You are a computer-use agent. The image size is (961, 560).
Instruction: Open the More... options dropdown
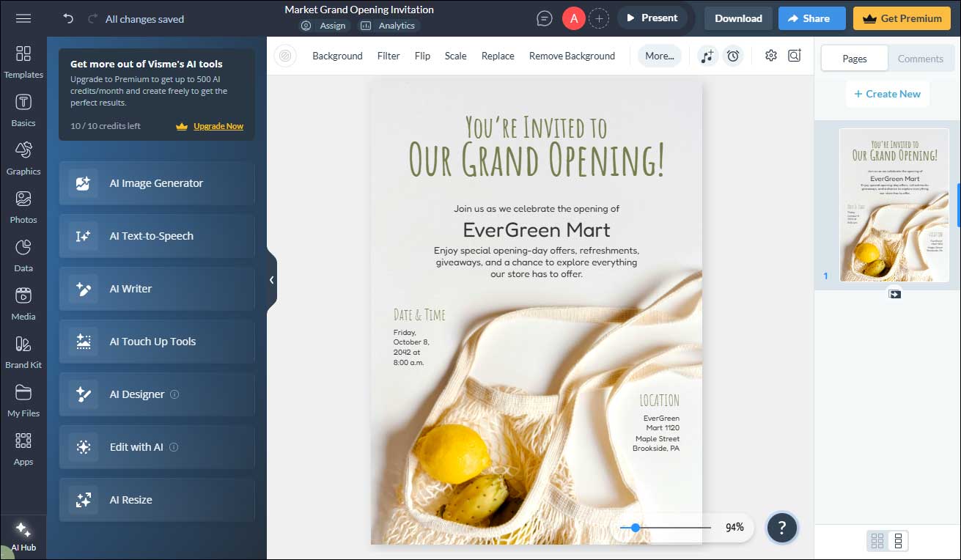[658, 55]
